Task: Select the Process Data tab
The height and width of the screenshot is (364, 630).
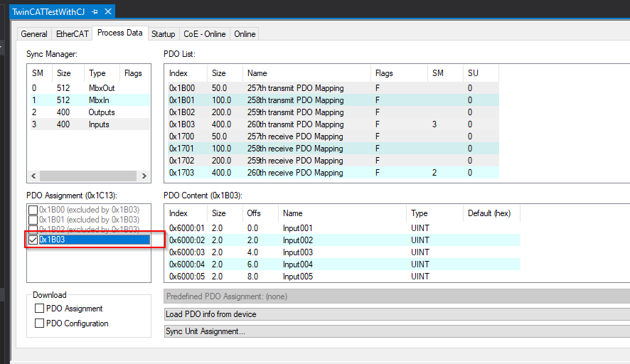Action: tap(119, 33)
